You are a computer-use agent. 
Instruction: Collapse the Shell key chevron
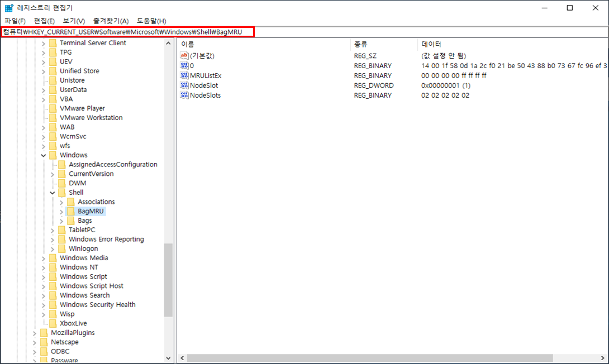[53, 193]
